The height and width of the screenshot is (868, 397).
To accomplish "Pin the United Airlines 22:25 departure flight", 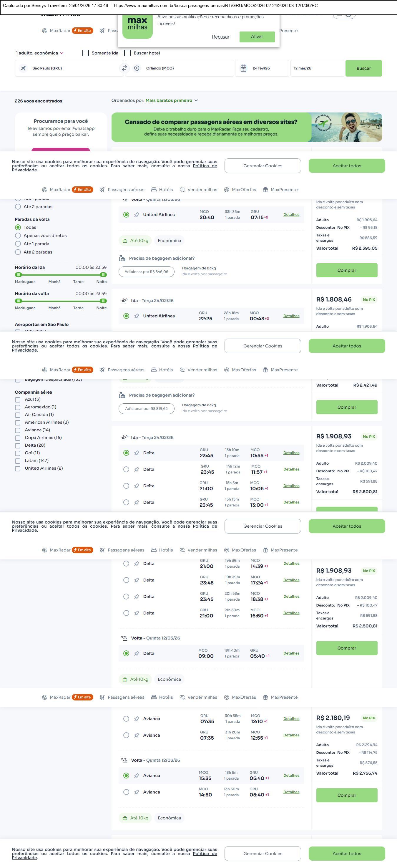I will (x=137, y=316).
